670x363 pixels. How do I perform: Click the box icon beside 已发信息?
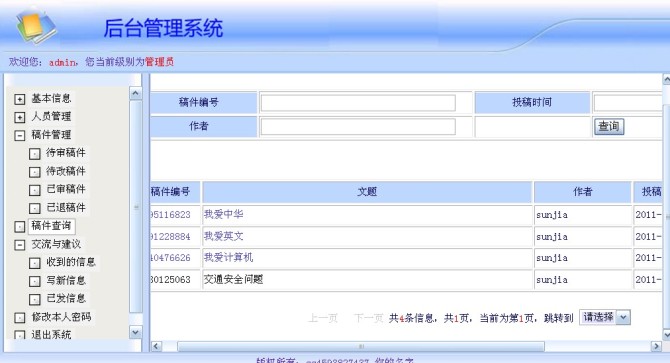[35, 299]
